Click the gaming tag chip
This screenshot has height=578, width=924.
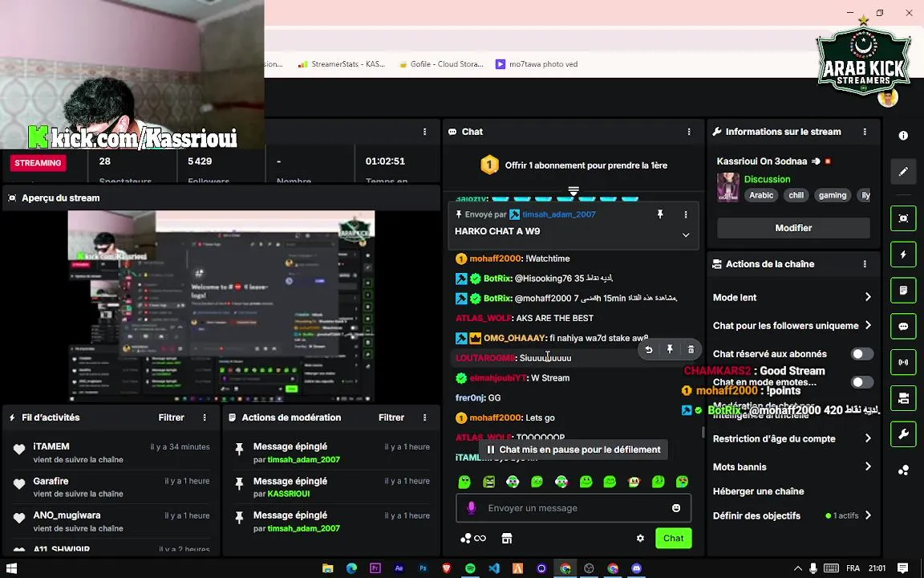click(x=832, y=195)
